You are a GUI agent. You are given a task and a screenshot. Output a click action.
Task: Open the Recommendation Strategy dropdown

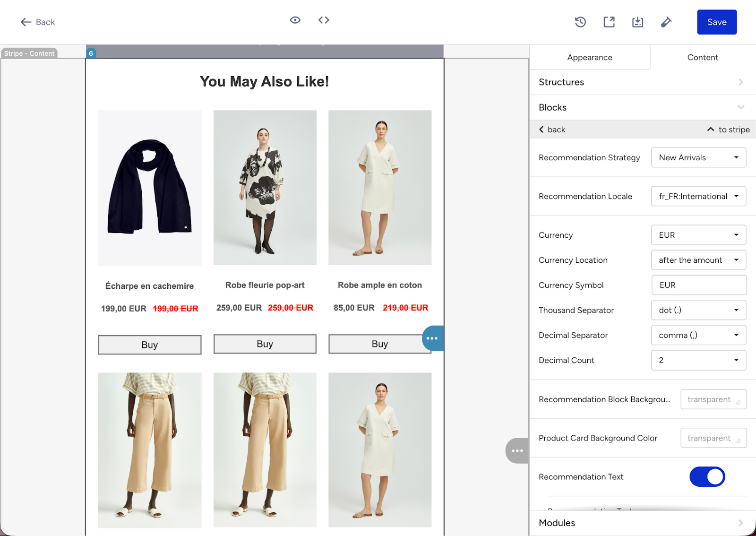click(698, 157)
